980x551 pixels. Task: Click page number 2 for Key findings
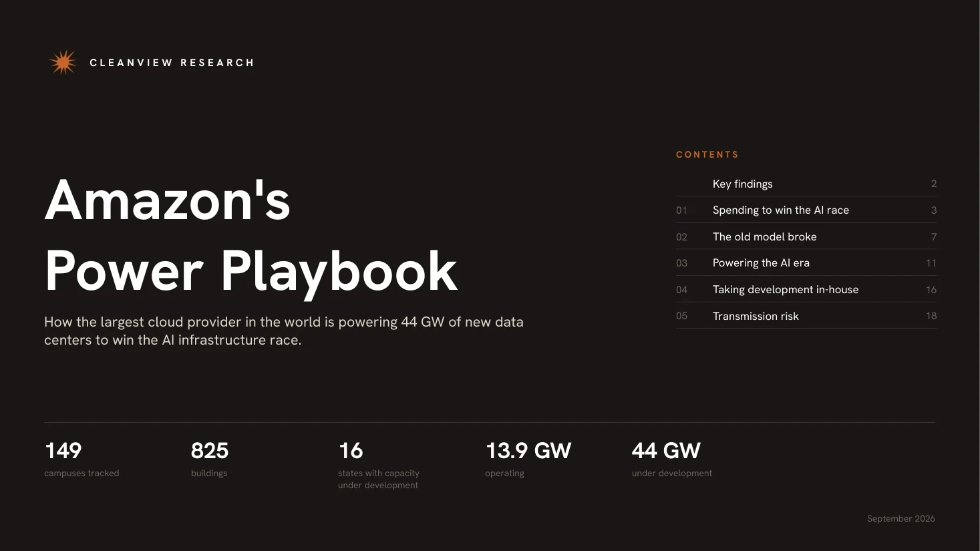coord(934,184)
